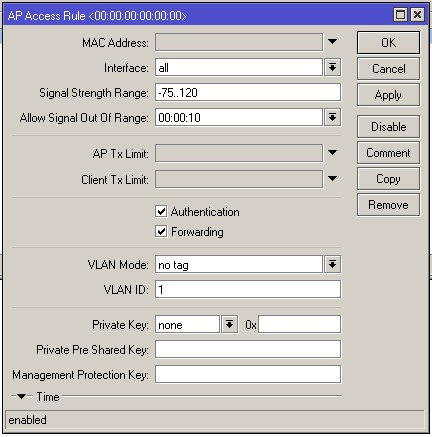432x437 pixels.
Task: Maximize the AP Access Rule window
Action: [x=400, y=15]
